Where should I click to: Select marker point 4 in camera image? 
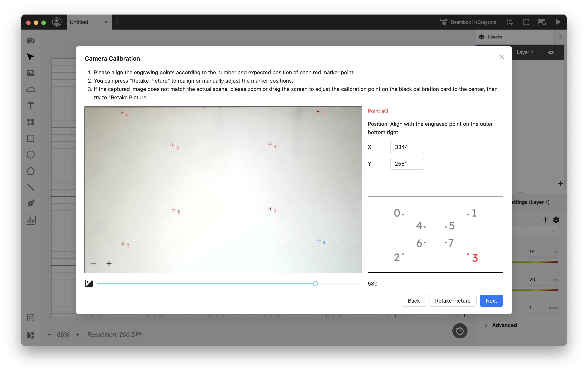pyautogui.click(x=172, y=145)
